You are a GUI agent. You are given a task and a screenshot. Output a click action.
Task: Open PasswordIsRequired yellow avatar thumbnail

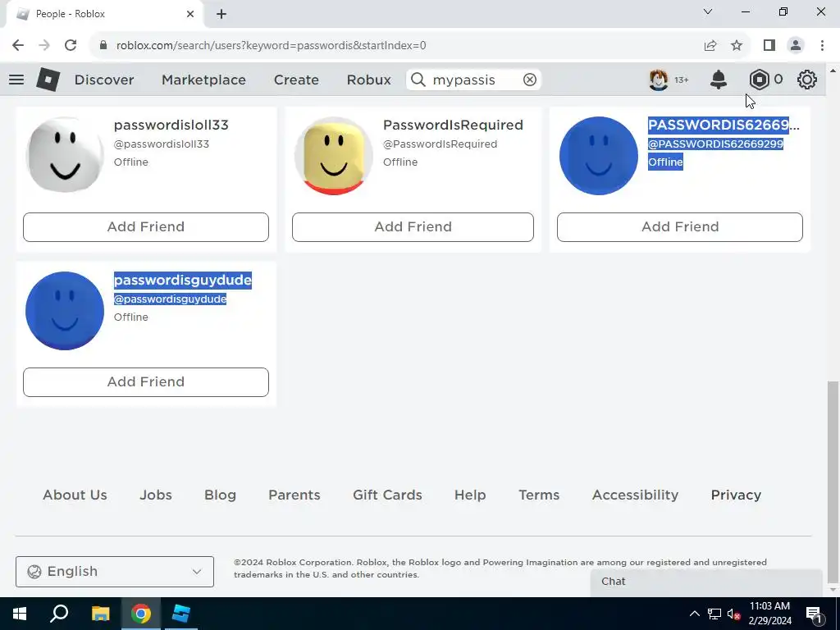tap(333, 155)
